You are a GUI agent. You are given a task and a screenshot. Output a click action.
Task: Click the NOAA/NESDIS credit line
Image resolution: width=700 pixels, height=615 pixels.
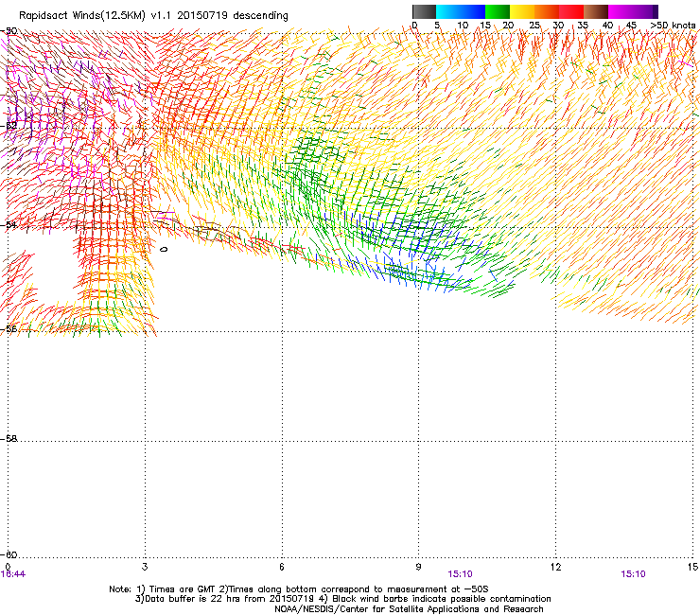pyautogui.click(x=409, y=608)
